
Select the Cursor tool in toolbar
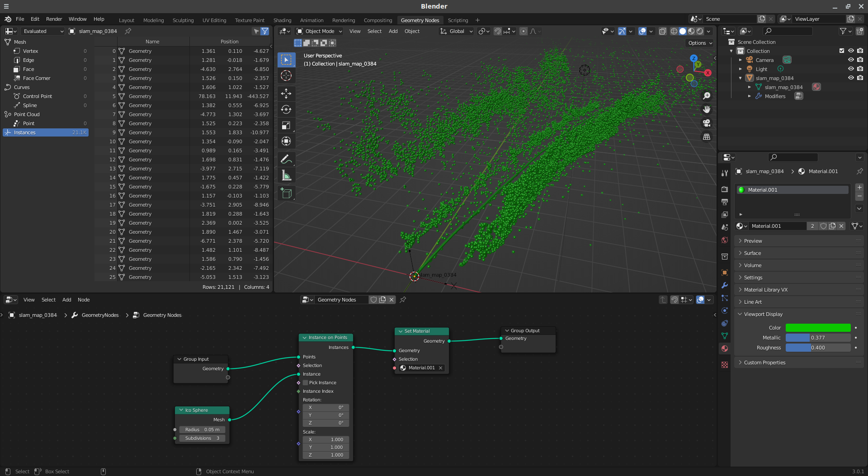click(286, 75)
